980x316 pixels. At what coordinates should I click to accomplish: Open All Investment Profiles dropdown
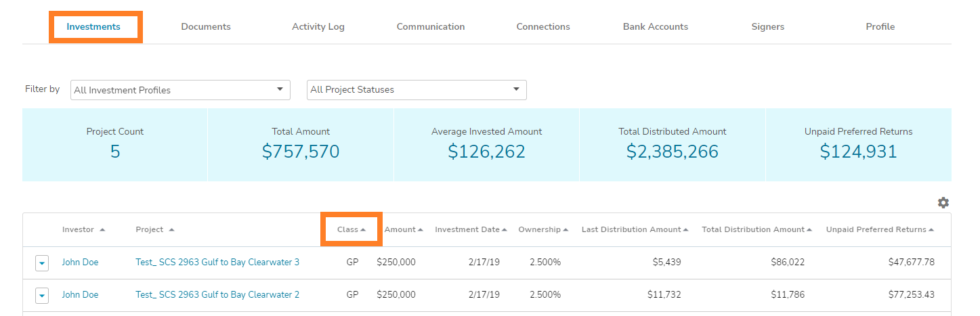tap(180, 90)
